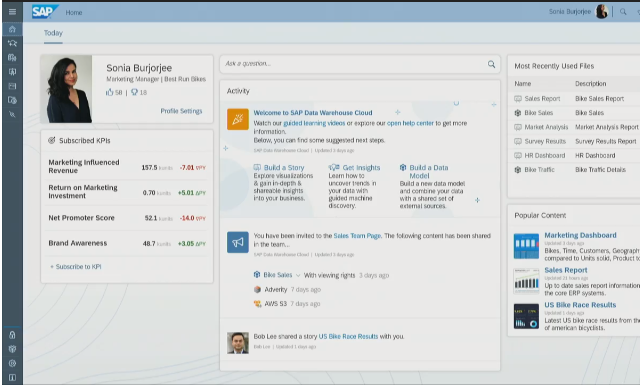Click the SAP logo
The height and width of the screenshot is (387, 640).
[45, 11]
